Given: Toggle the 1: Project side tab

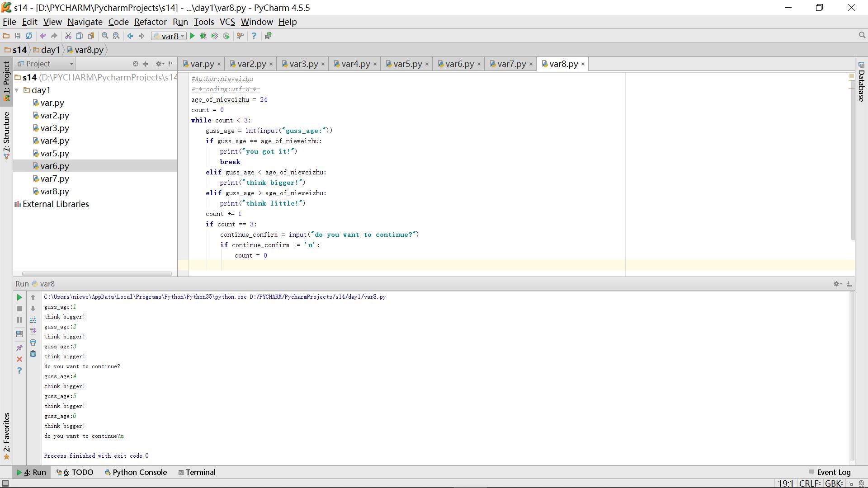Looking at the screenshot, I should 6,81.
